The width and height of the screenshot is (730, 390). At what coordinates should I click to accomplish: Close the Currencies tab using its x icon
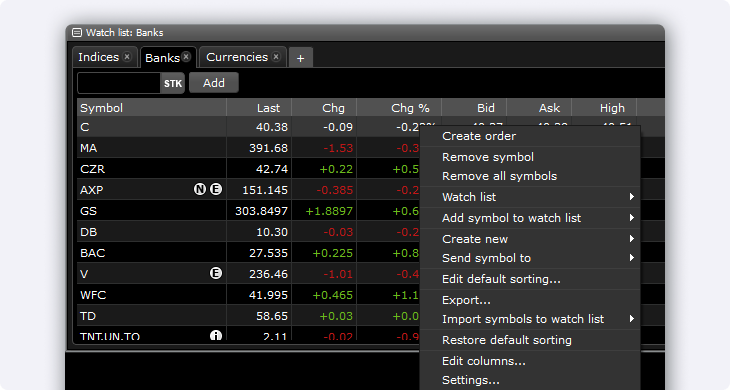coord(276,57)
